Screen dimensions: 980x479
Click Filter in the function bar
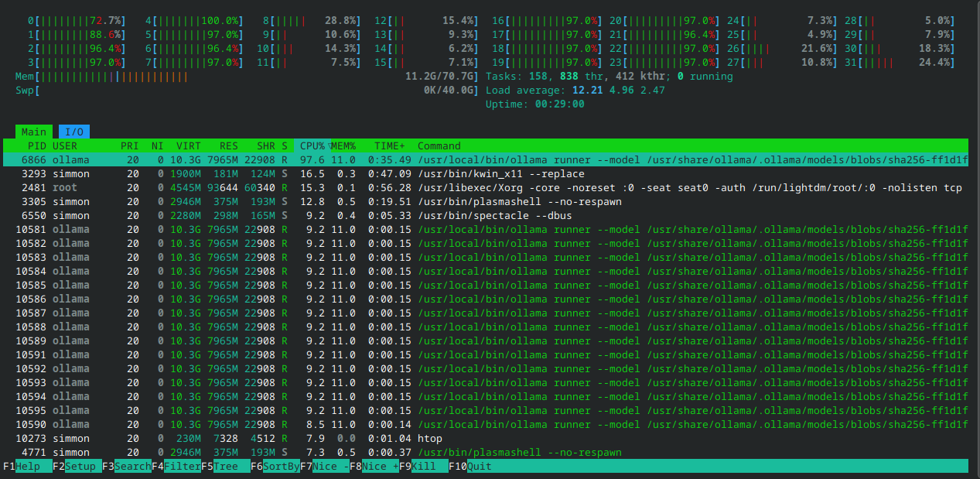pos(176,467)
